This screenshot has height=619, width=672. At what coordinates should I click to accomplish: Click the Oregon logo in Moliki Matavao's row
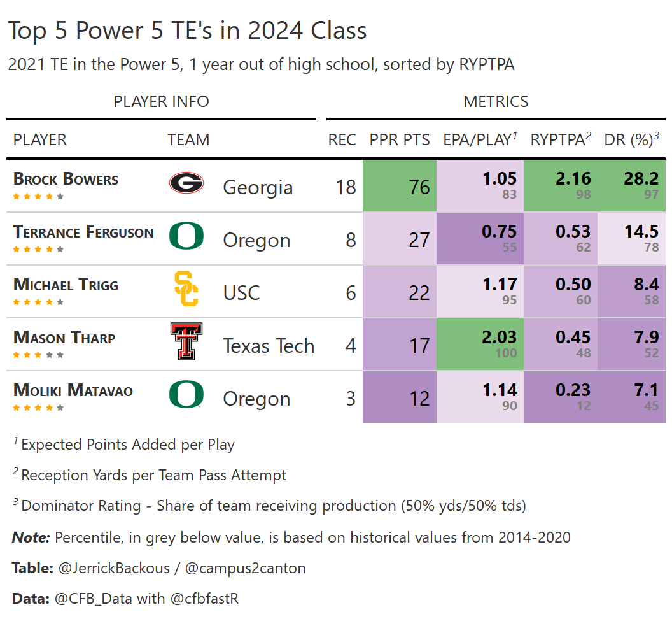[186, 395]
